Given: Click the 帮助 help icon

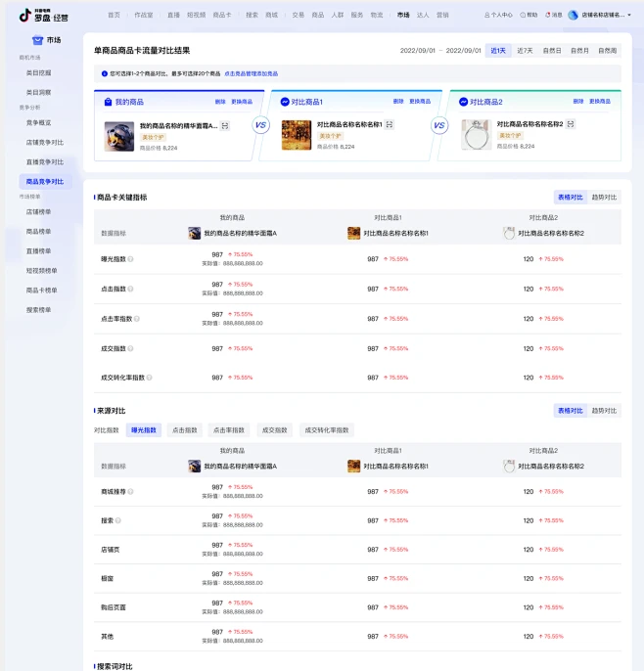Looking at the screenshot, I should [521, 16].
